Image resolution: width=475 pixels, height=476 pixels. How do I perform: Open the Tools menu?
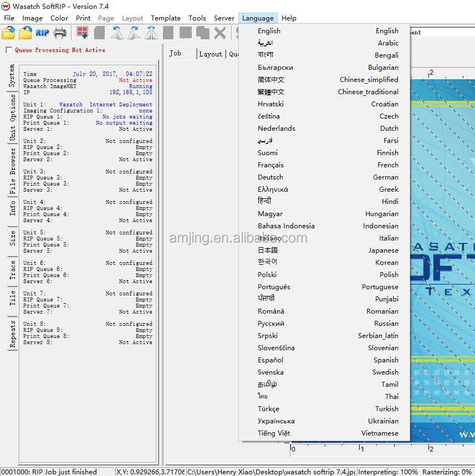pyautogui.click(x=197, y=18)
